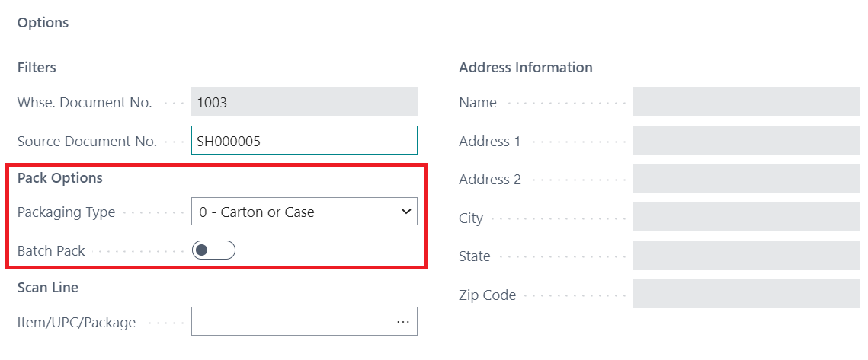Click into the Address 2 field
Image resolution: width=868 pixels, height=360 pixels.
pyautogui.click(x=746, y=180)
